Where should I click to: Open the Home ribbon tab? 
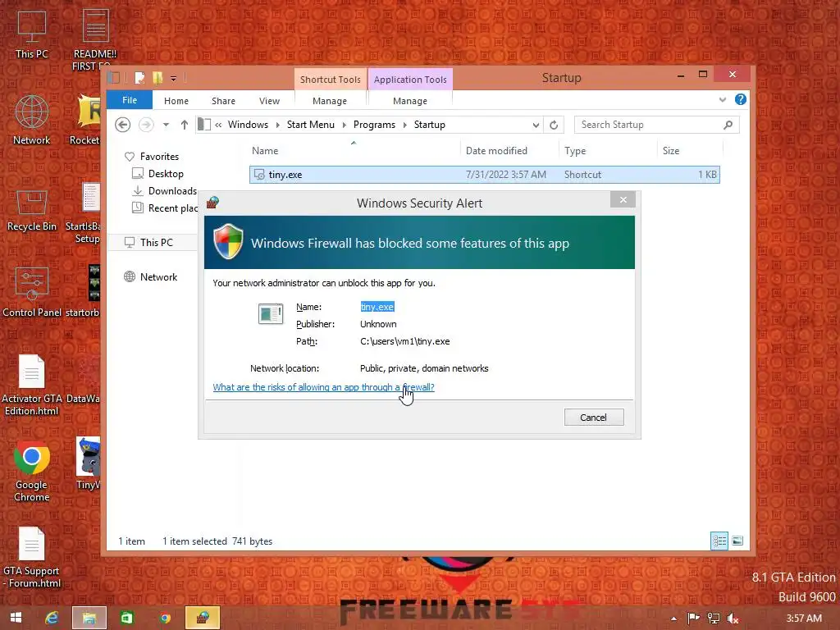tap(176, 101)
